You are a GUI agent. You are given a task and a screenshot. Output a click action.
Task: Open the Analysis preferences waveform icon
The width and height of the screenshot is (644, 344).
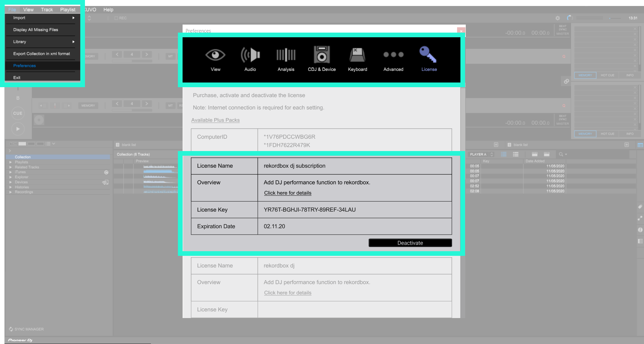coord(286,55)
